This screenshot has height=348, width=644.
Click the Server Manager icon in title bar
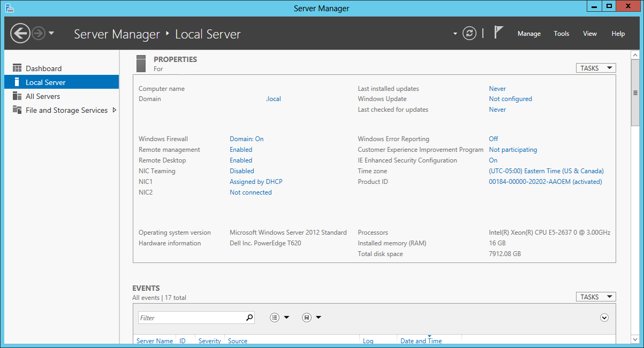pos(9,7)
